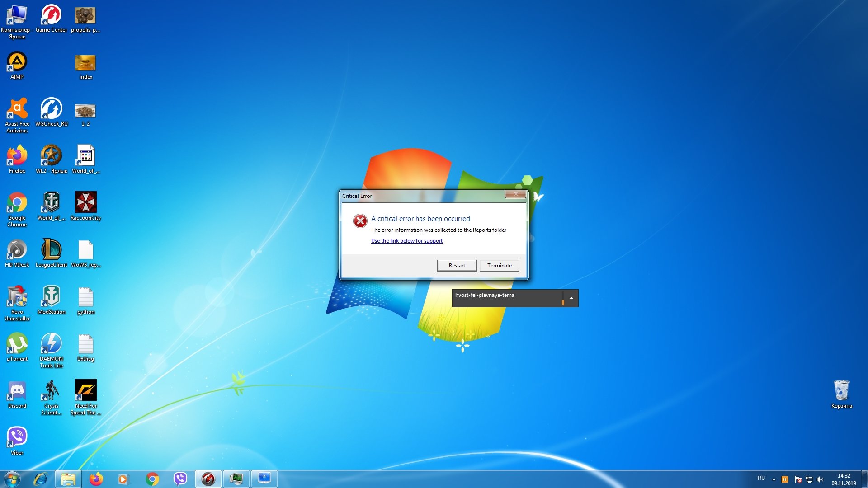
Task: Show hidden system tray icons arrow
Action: point(774,479)
